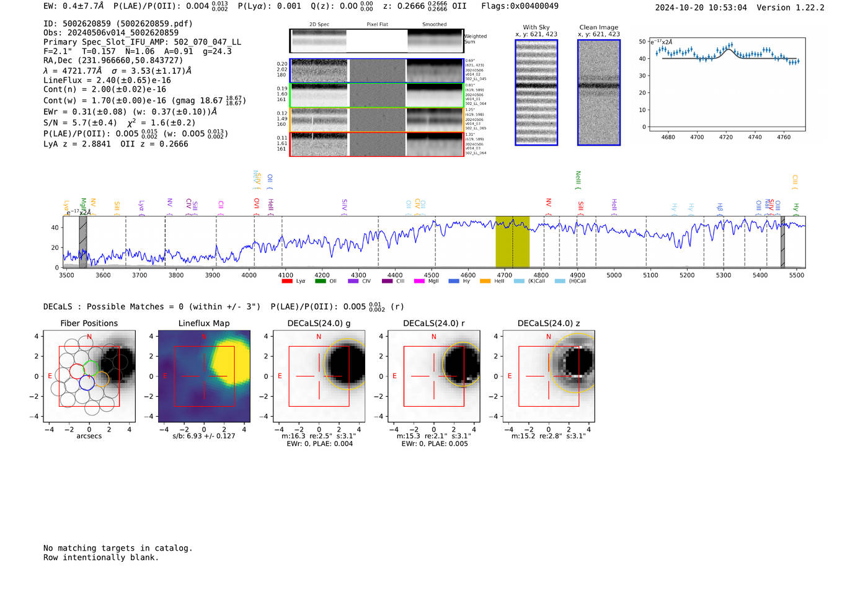Viewport: 868px width, 591px height.
Task: Click the EW: 0.4±7.7Å header value
Action: point(73,6)
